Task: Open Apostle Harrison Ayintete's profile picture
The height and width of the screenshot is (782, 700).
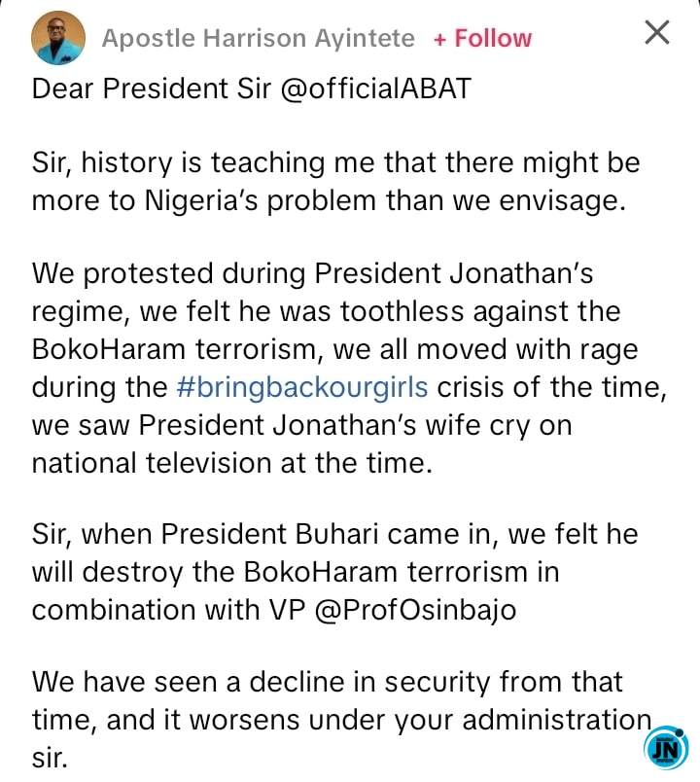Action: 55,39
